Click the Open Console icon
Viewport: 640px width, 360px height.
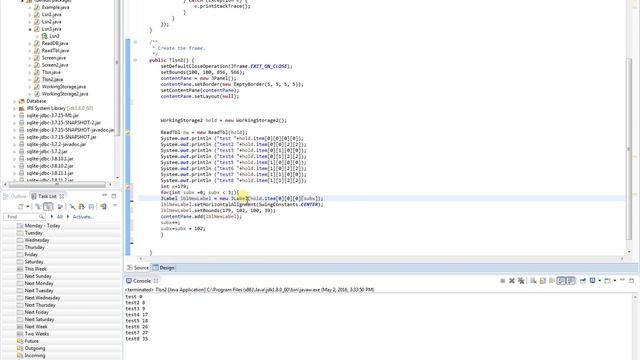pos(608,281)
